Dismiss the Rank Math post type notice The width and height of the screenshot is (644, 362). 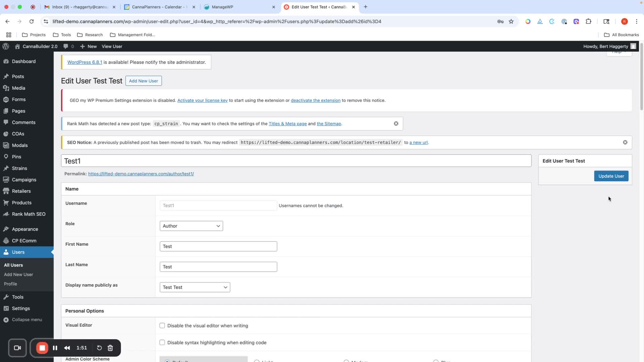396,124
